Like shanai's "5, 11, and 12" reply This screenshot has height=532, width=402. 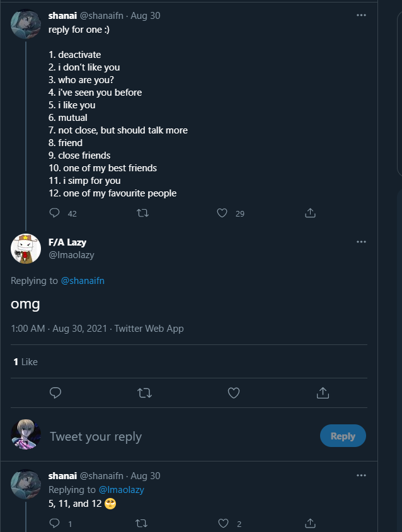222,523
